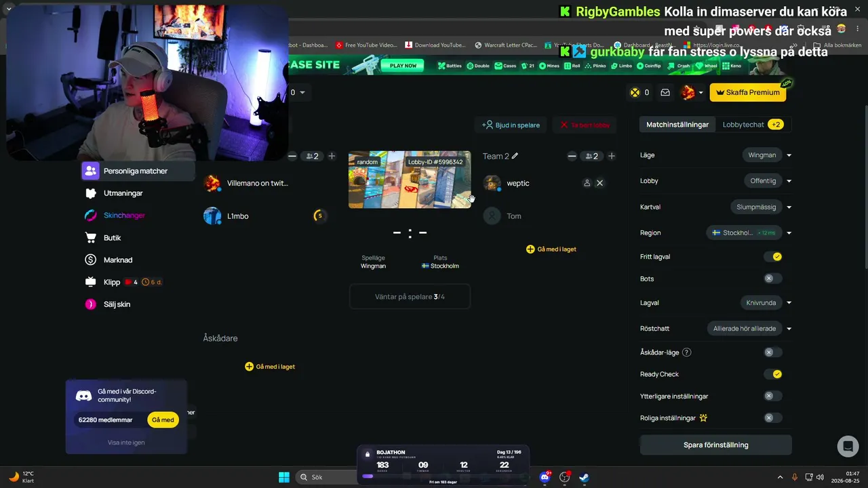Viewport: 868px width, 488px height.
Task: Join the Discord with Gå med button
Action: pyautogui.click(x=163, y=420)
